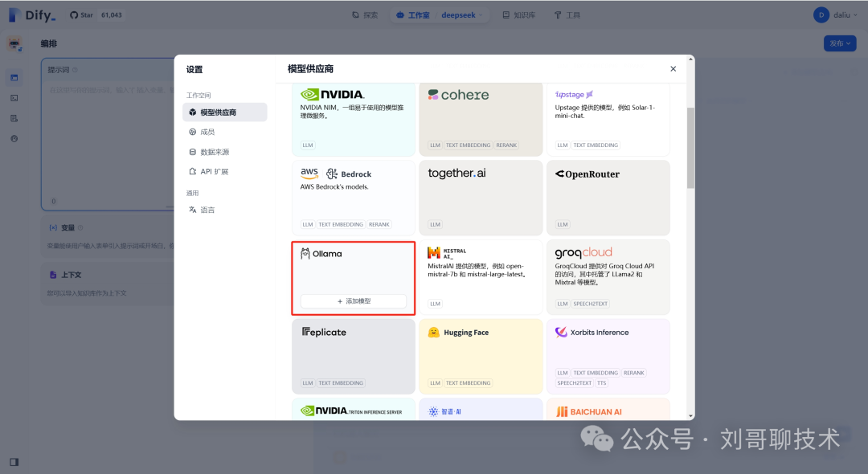Toggle the sidebar collapse icon at bottom
868x474 pixels.
pyautogui.click(x=14, y=462)
